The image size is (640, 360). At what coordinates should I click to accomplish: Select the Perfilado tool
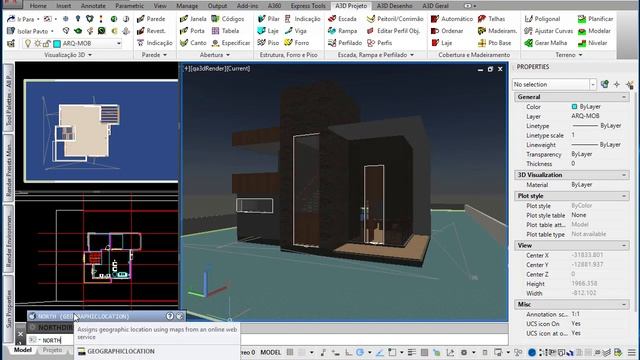coord(345,42)
